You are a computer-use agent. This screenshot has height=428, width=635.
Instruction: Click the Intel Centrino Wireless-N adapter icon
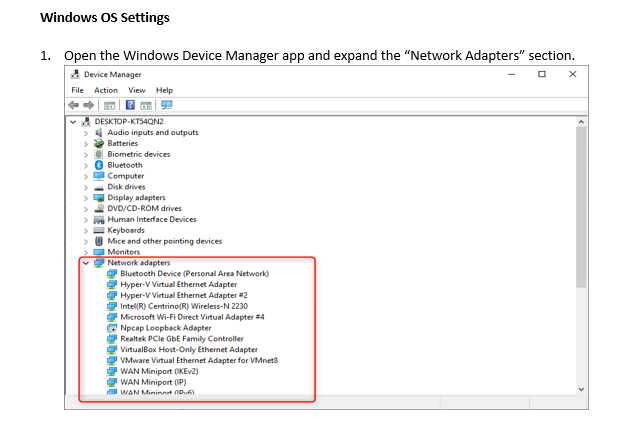point(112,306)
